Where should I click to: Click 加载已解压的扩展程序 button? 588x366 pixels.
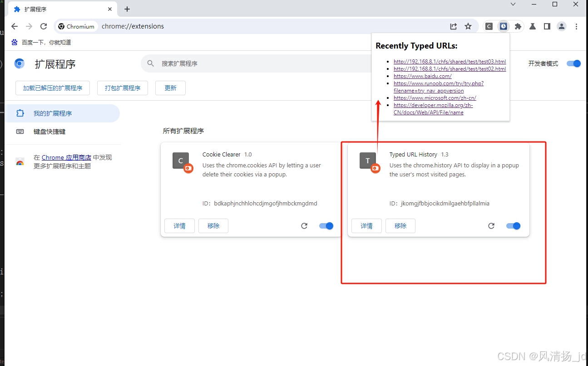coord(53,88)
